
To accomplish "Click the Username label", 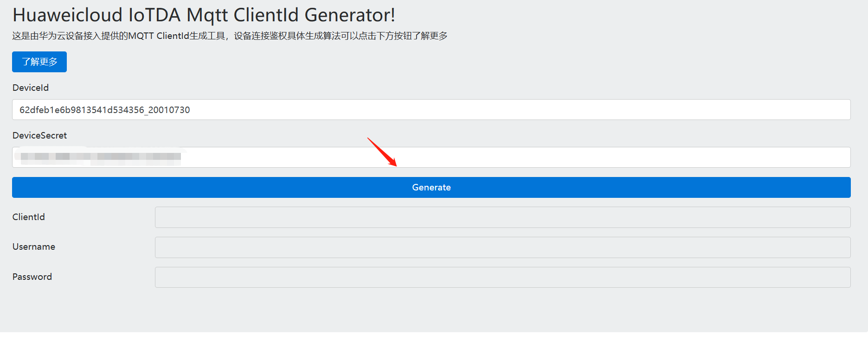I will point(34,247).
